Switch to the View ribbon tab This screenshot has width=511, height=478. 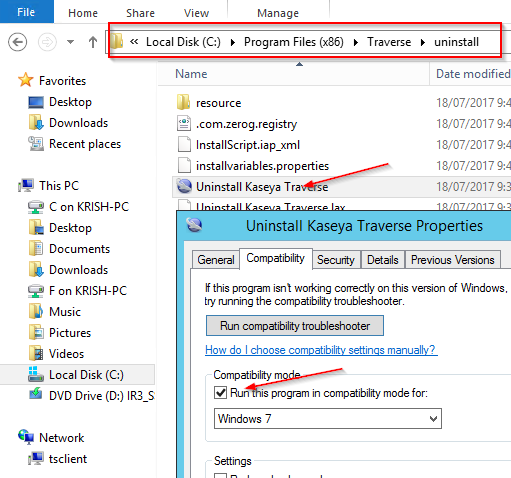[196, 13]
